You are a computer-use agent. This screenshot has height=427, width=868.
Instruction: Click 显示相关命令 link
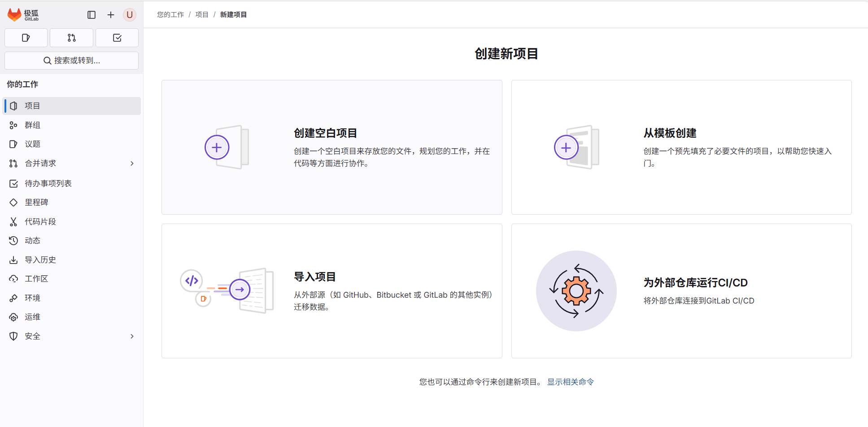pyautogui.click(x=571, y=382)
